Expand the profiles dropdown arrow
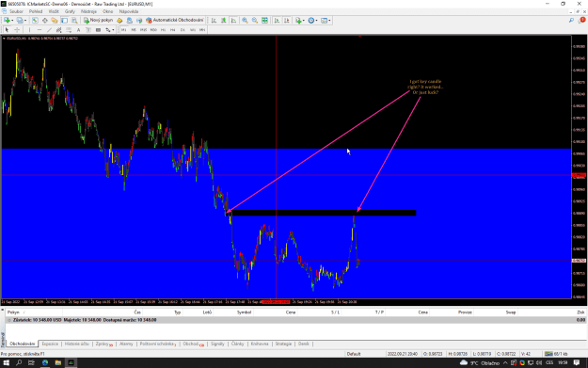This screenshot has height=368, width=588. (x=25, y=21)
